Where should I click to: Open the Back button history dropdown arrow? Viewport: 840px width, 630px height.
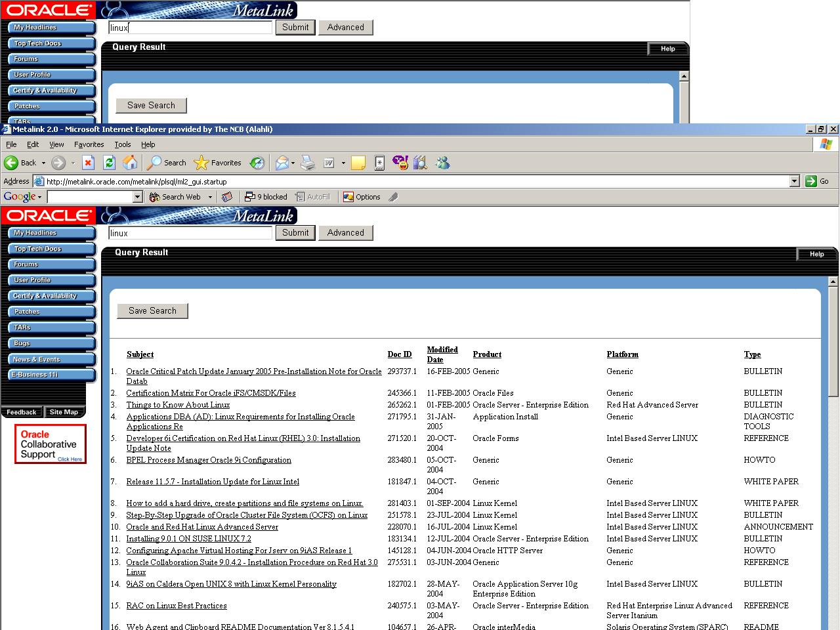[43, 163]
